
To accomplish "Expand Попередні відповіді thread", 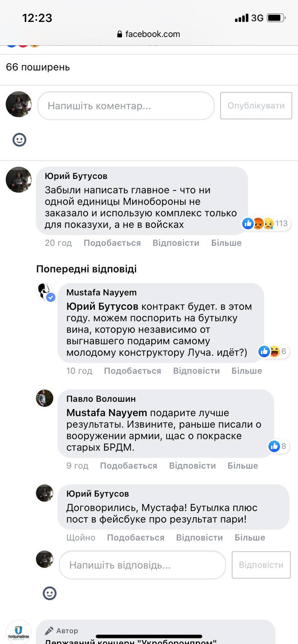I will pos(85,269).
